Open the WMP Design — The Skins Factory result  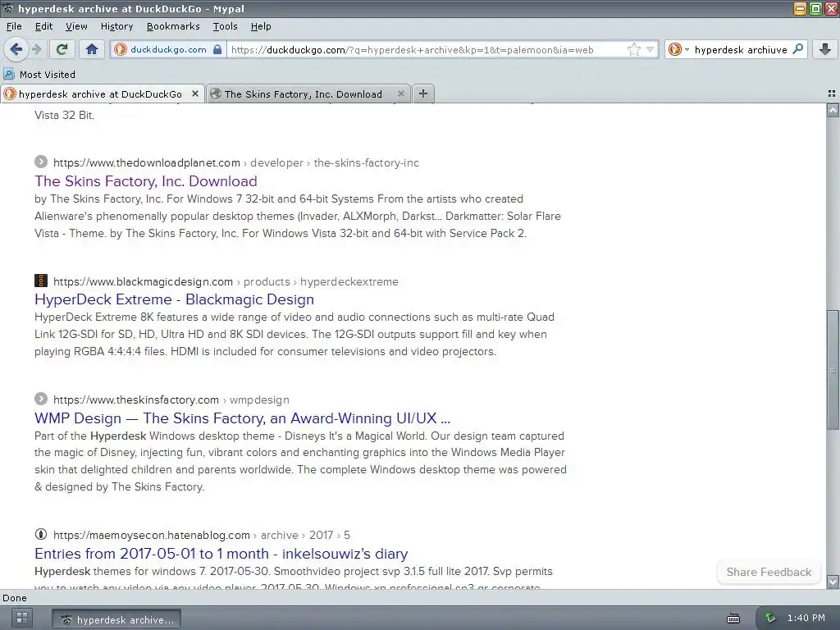[242, 418]
